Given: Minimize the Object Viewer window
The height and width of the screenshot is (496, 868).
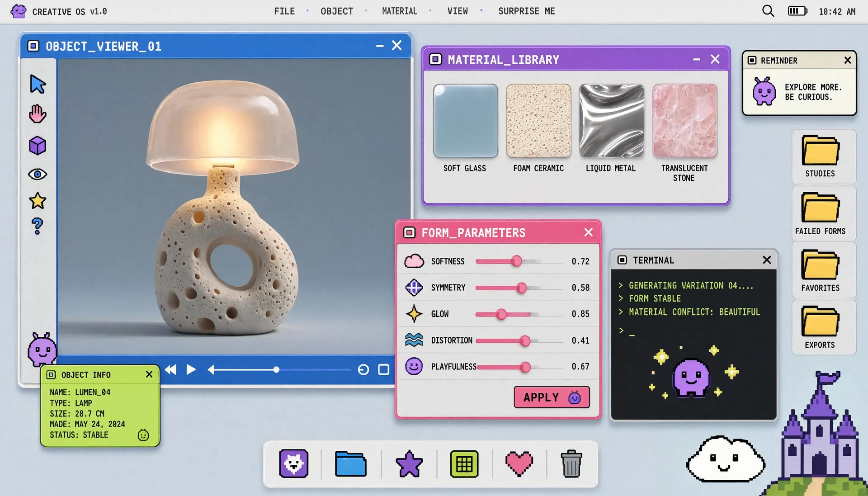Looking at the screenshot, I should click(380, 46).
